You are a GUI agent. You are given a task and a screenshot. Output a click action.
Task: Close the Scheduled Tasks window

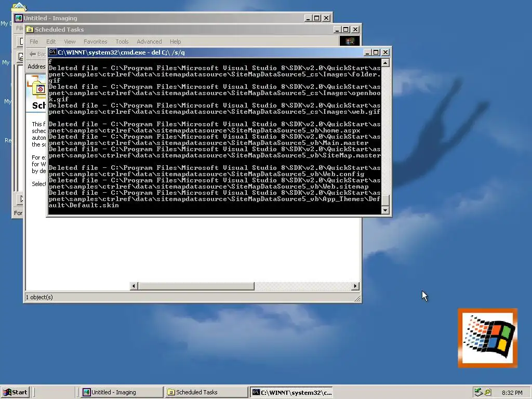pyautogui.click(x=355, y=30)
